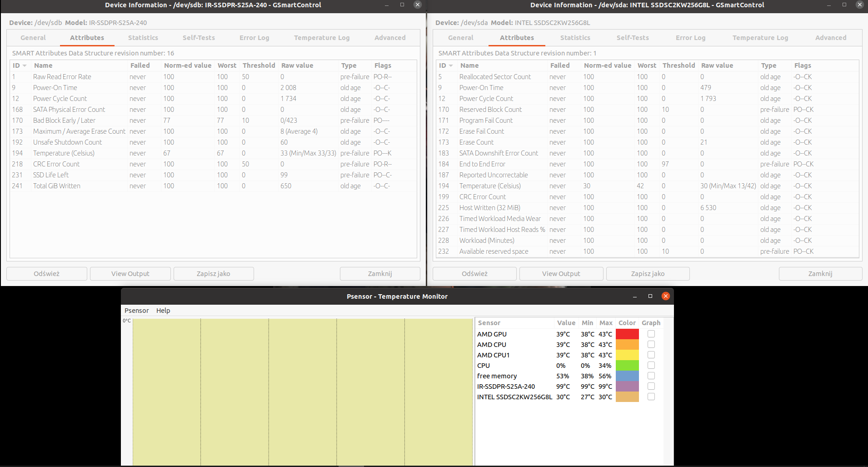868x467 pixels.
Task: Click Zapisz jako in /dev/sdb window
Action: pyautogui.click(x=214, y=274)
